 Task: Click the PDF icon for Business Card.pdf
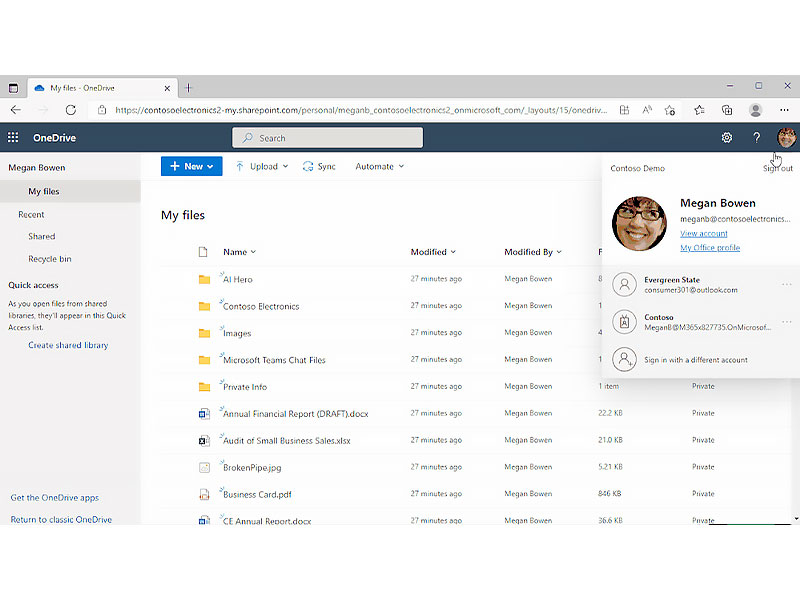coord(204,494)
